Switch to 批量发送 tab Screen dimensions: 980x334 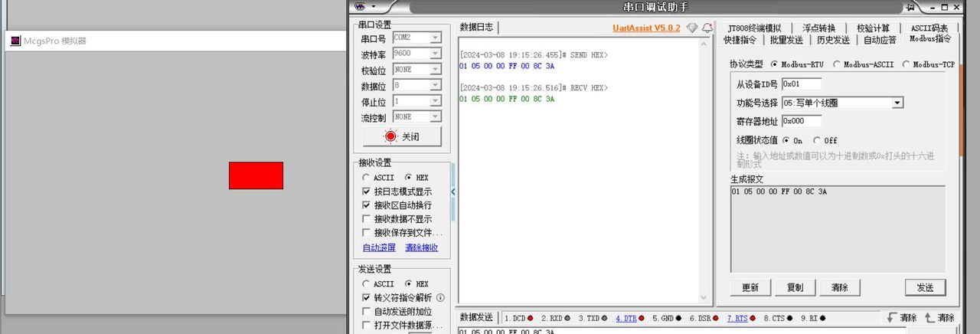pyautogui.click(x=786, y=40)
